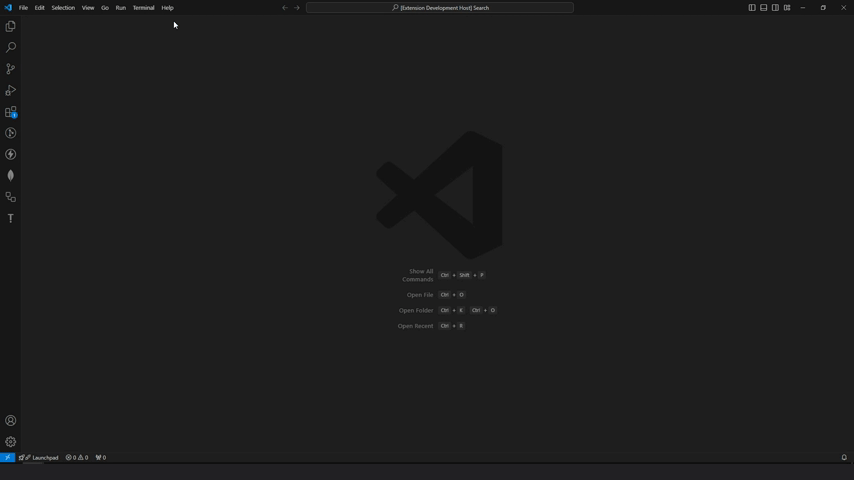Open the Run menu
The width and height of the screenshot is (854, 480).
coord(120,8)
